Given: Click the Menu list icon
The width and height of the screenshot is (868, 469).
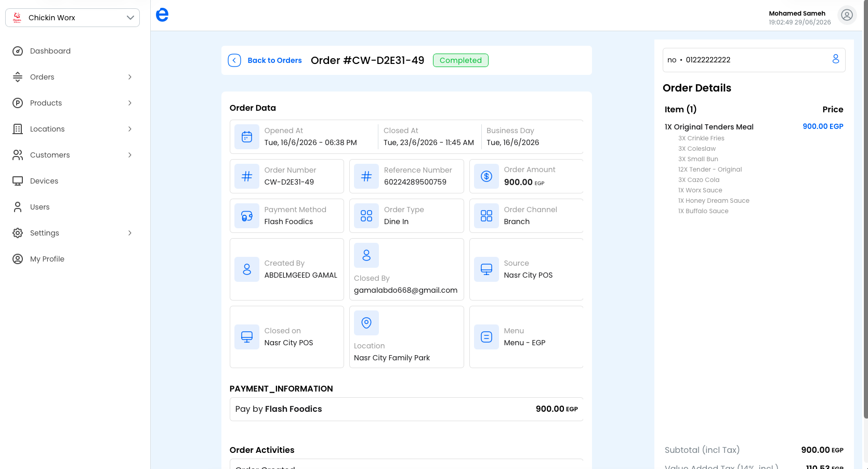Looking at the screenshot, I should click(x=486, y=337).
